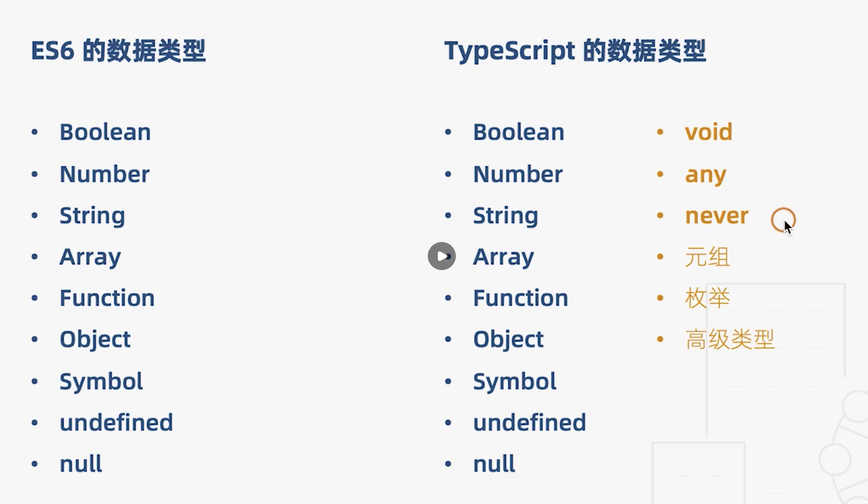Select 'Boolean' in the ES6 list
This screenshot has height=504, width=868.
point(105,132)
